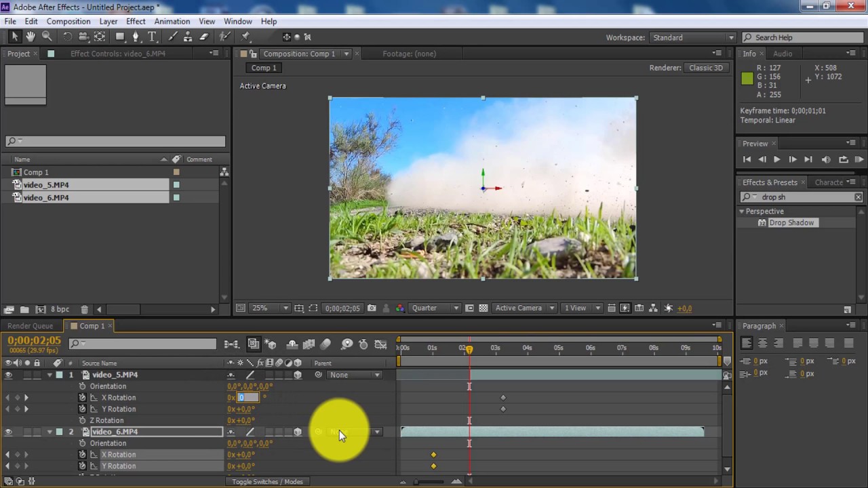Toggle 3D layer switch for video_5.MP4
This screenshot has width=868, height=488.
pos(298,375)
